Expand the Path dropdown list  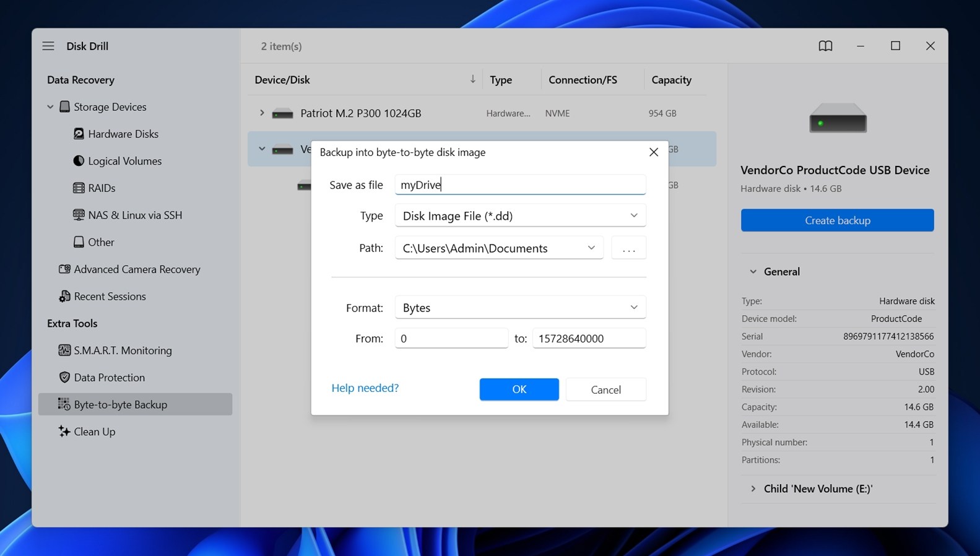(x=591, y=248)
